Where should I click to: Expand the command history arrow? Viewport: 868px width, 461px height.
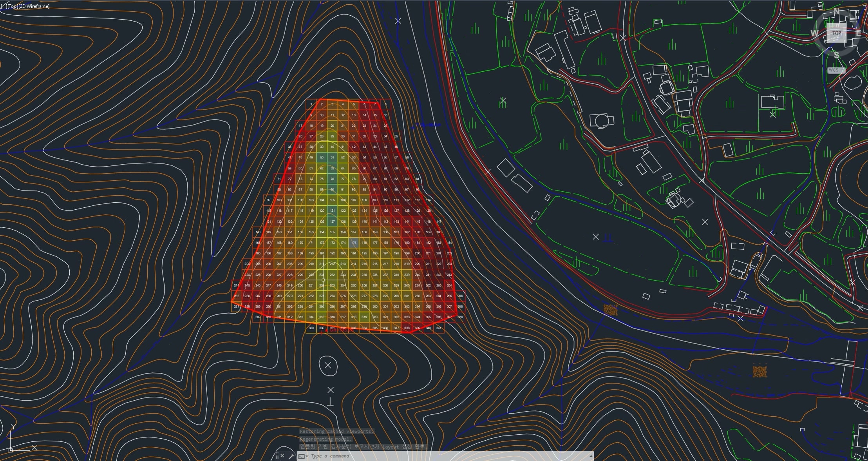pos(591,456)
